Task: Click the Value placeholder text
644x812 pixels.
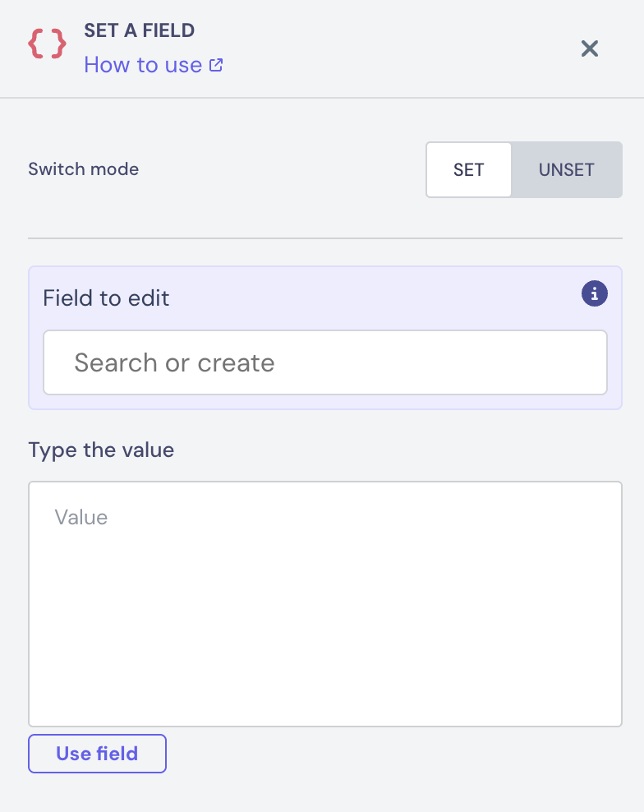Action: 80,517
